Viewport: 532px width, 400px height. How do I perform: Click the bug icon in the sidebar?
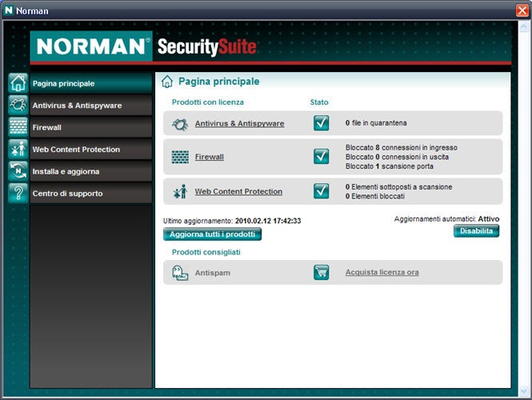(18, 105)
